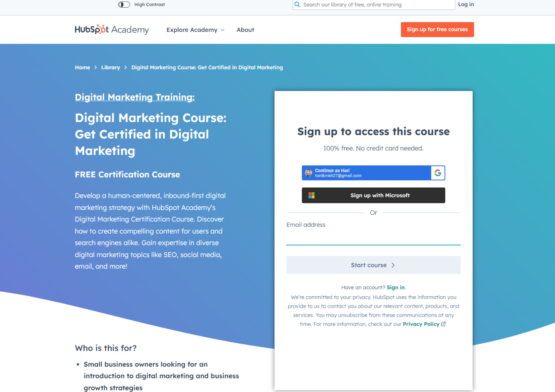Open the Sign in link
Screen dimensions: 555x392
tap(395, 287)
